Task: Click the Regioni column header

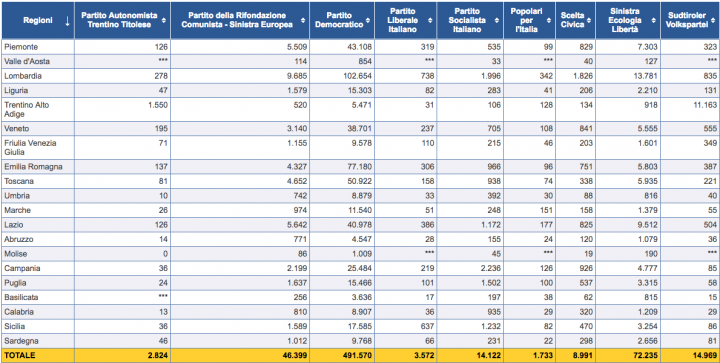Action: [38, 21]
